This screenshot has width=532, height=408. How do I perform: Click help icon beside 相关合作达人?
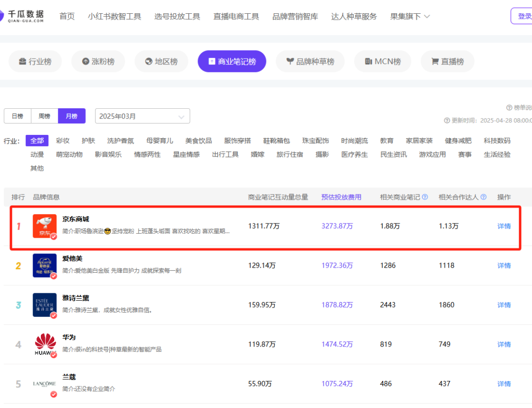(x=483, y=197)
